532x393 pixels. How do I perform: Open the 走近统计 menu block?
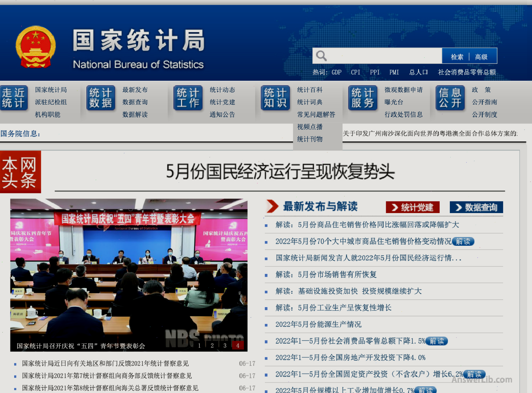pyautogui.click(x=14, y=98)
